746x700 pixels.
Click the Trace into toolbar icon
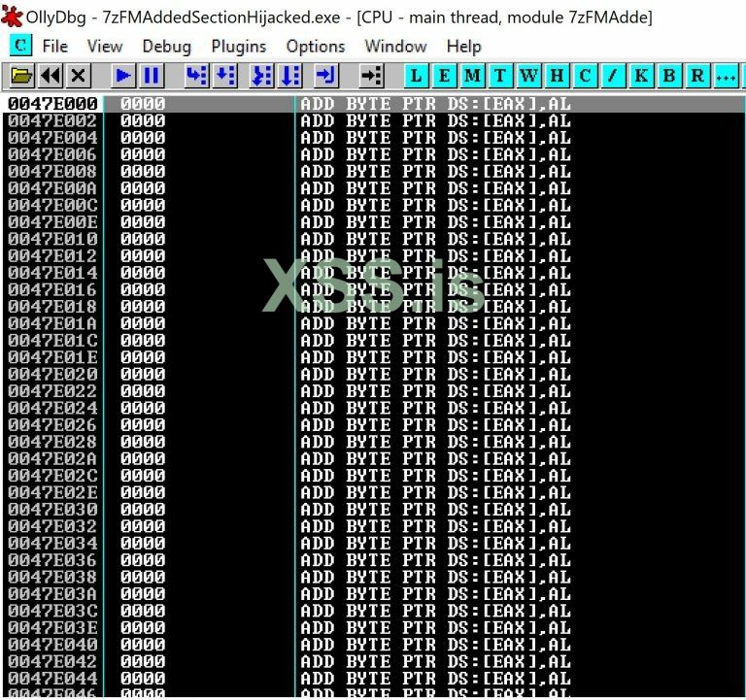coord(261,76)
